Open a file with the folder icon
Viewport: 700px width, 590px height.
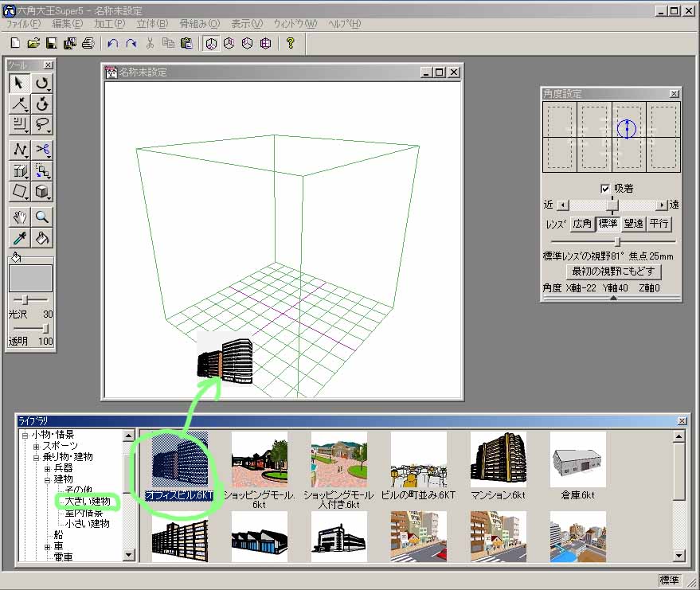click(33, 43)
